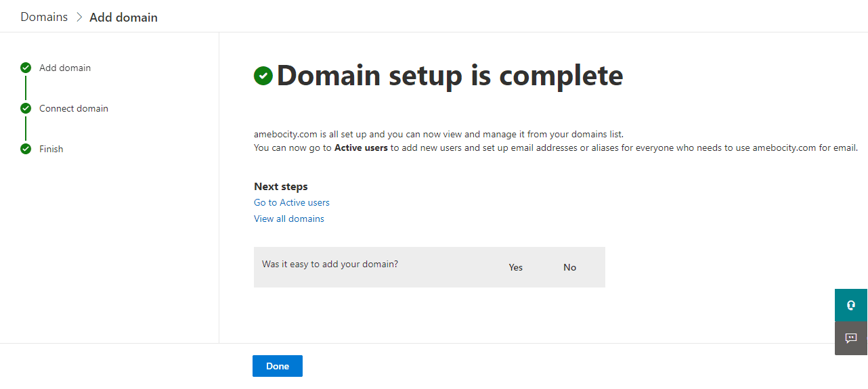
Task: Click the bold Active users text in the description
Action: point(361,148)
